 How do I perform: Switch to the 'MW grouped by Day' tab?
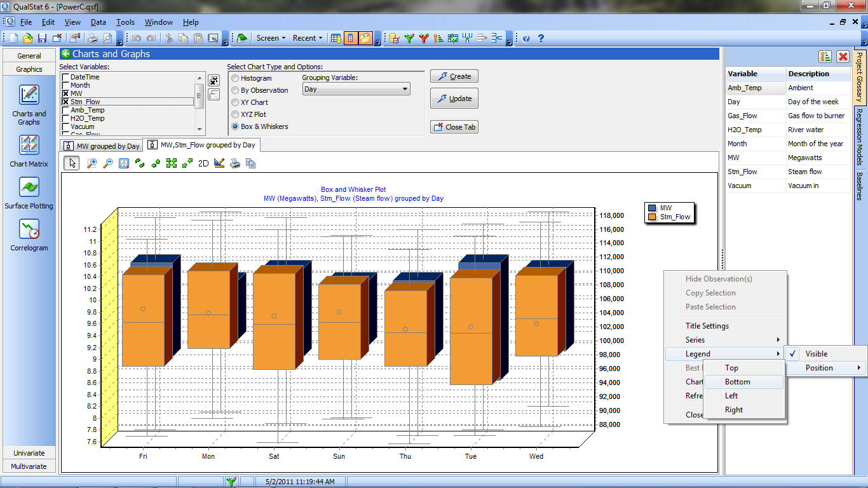click(x=102, y=146)
